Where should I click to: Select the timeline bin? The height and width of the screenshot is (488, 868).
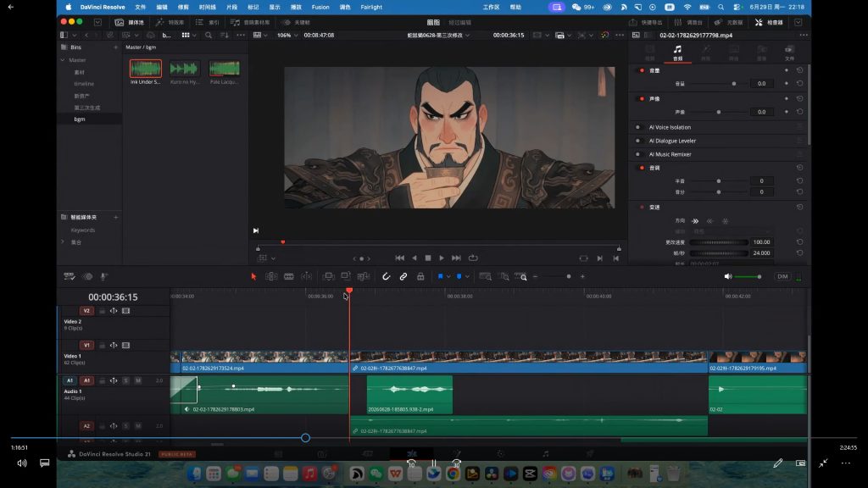[x=84, y=84]
